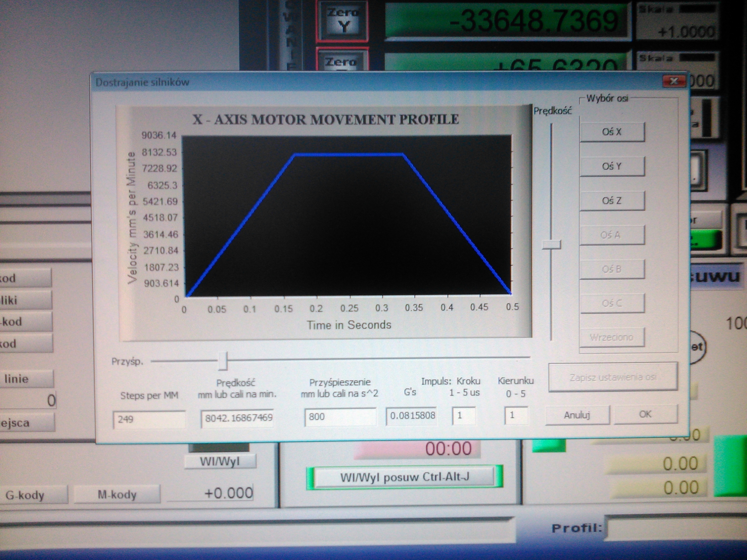This screenshot has height=560, width=747.
Task: Click the Prędkość vertical slider handle
Action: [x=552, y=244]
